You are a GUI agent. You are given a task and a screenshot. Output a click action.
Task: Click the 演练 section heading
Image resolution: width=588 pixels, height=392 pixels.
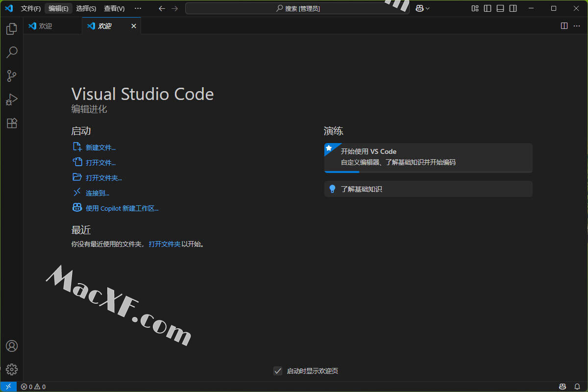coord(334,131)
